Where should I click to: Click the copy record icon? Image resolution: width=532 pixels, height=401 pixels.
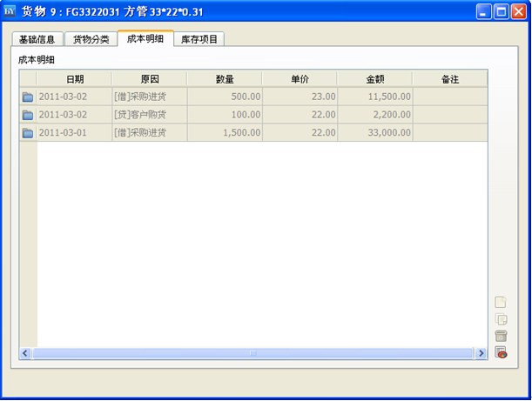click(x=501, y=319)
